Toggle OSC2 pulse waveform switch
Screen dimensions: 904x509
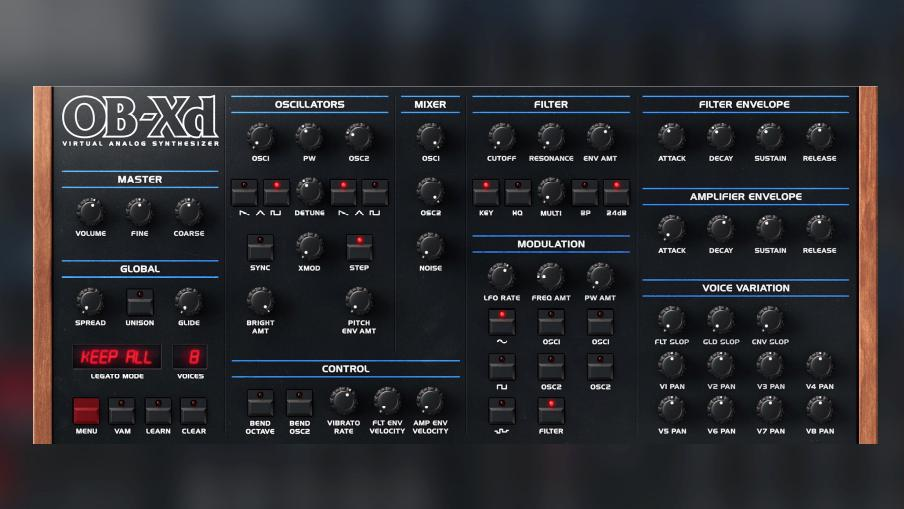click(x=375, y=193)
